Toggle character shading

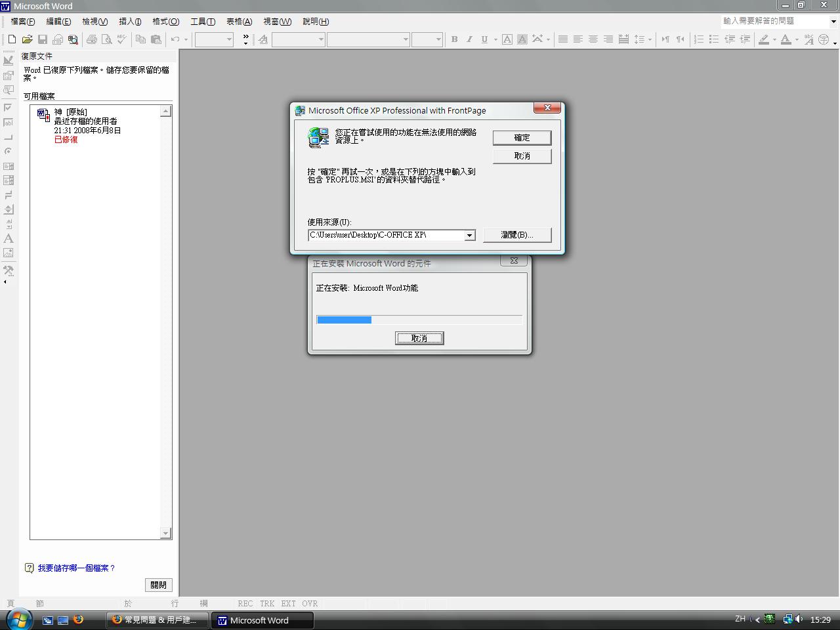point(522,39)
